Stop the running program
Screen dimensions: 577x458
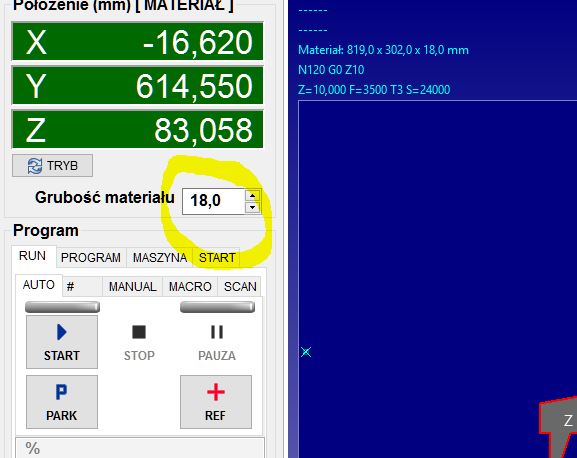139,342
